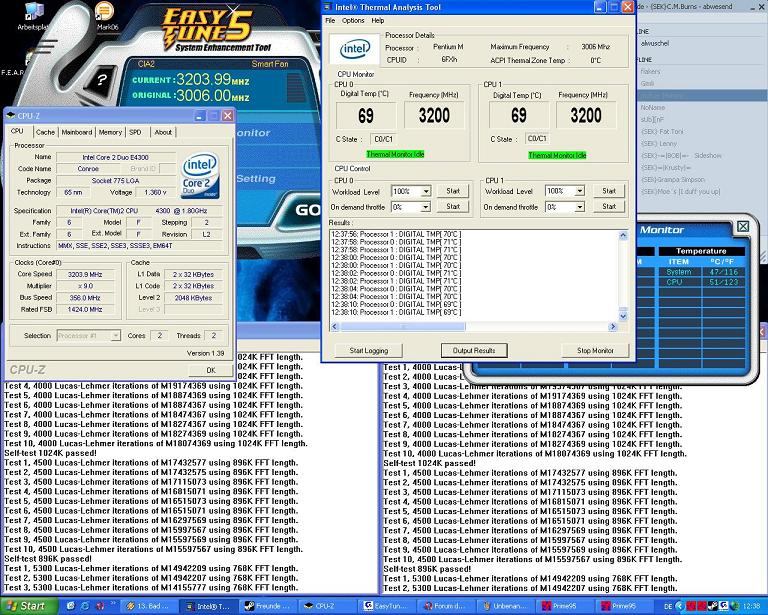Select '{SEK} Lenny' in the friends list
Viewport: 768px width, 615px height.
tap(659, 143)
